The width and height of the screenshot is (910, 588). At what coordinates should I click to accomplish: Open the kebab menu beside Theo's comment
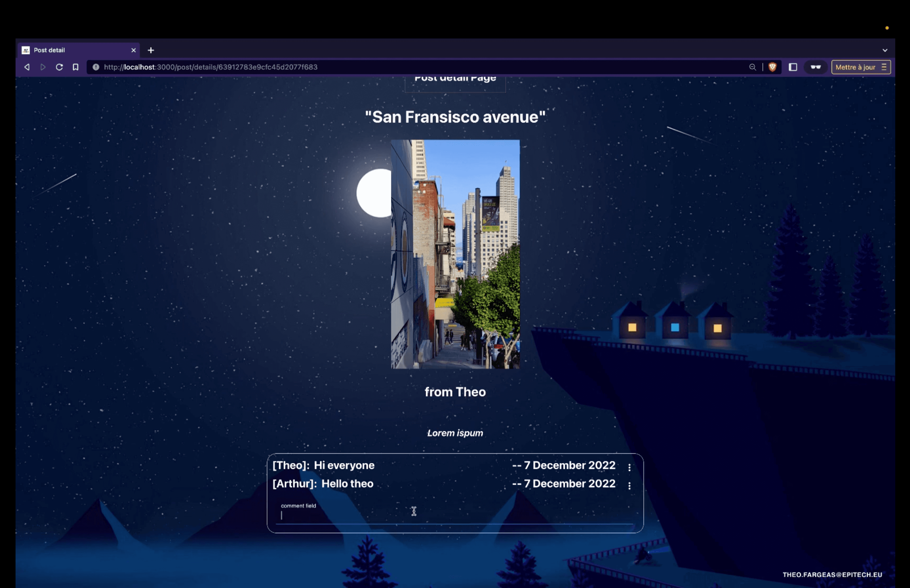(629, 466)
